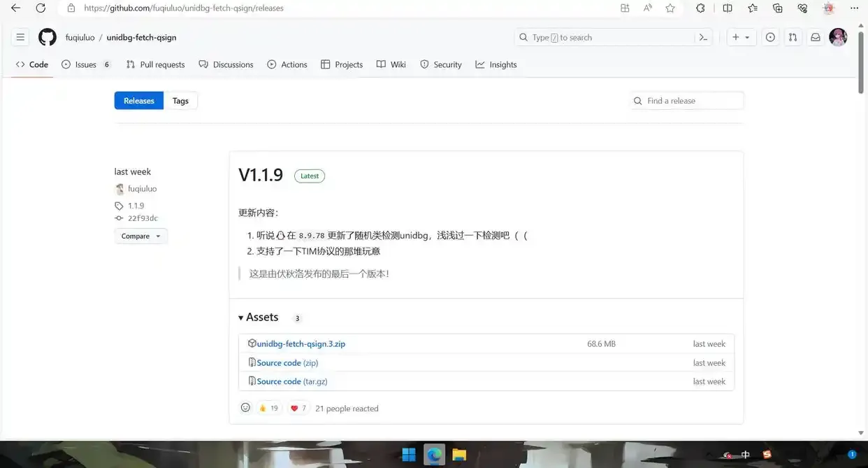
Task: Download Source code (tar.gz)
Action: 292,382
